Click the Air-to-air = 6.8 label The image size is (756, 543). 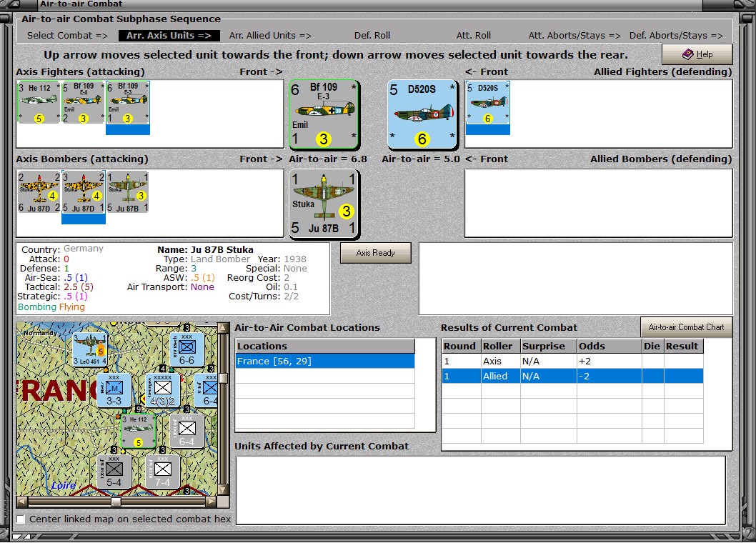328,159
